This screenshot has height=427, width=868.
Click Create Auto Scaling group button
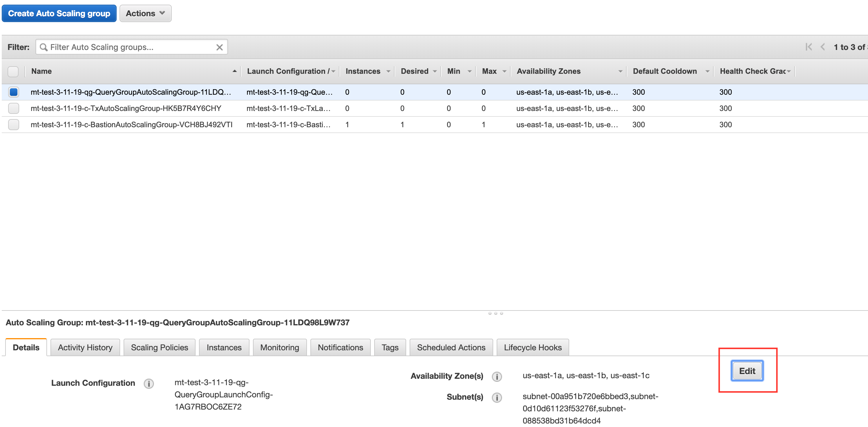59,13
